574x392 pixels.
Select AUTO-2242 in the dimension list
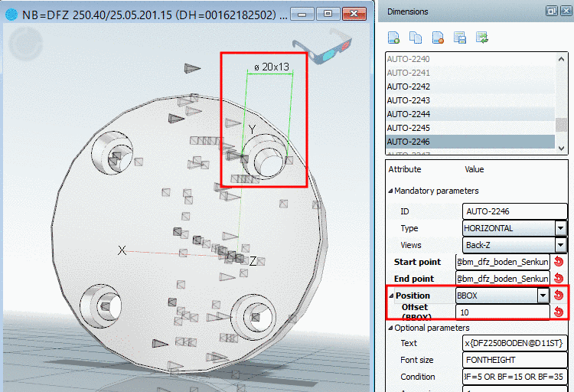tap(471, 87)
